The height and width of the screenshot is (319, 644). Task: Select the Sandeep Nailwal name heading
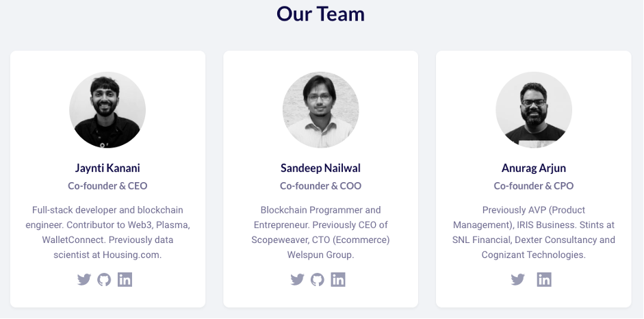320,168
